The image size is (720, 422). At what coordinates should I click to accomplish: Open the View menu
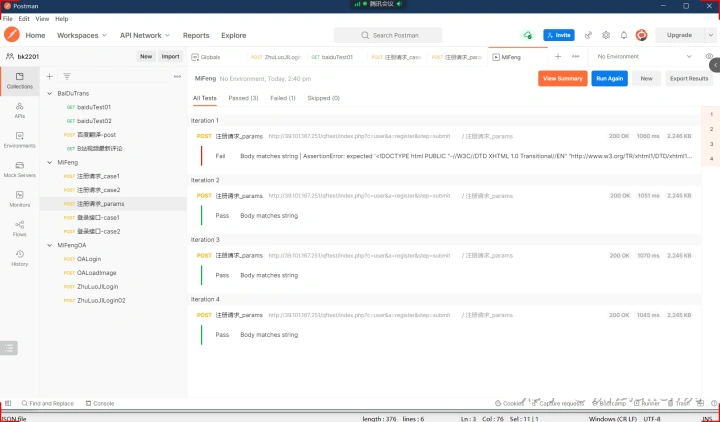(x=41, y=19)
